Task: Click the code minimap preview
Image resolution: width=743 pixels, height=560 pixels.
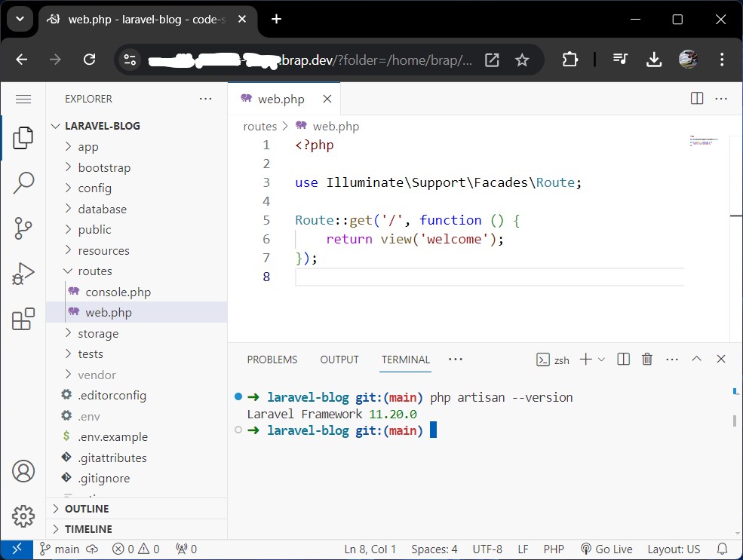Action: click(x=703, y=141)
